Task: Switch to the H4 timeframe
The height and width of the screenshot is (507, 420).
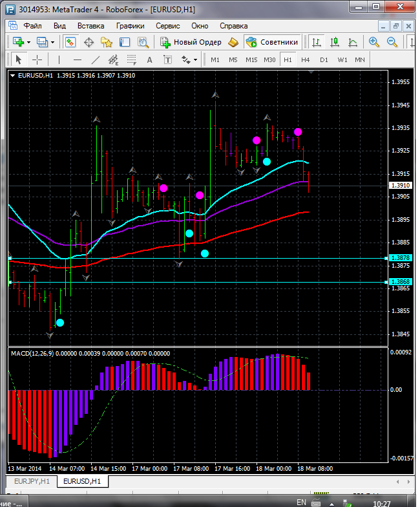Action: pos(305,59)
